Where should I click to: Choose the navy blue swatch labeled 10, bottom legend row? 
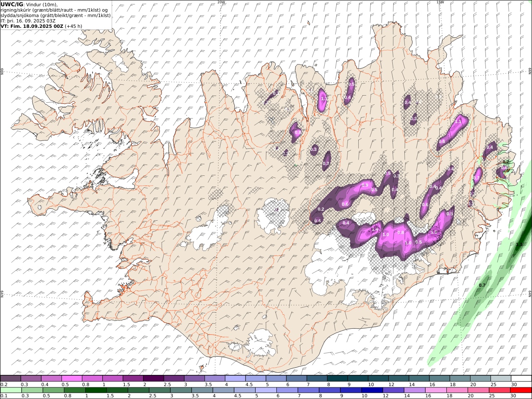click(372, 390)
